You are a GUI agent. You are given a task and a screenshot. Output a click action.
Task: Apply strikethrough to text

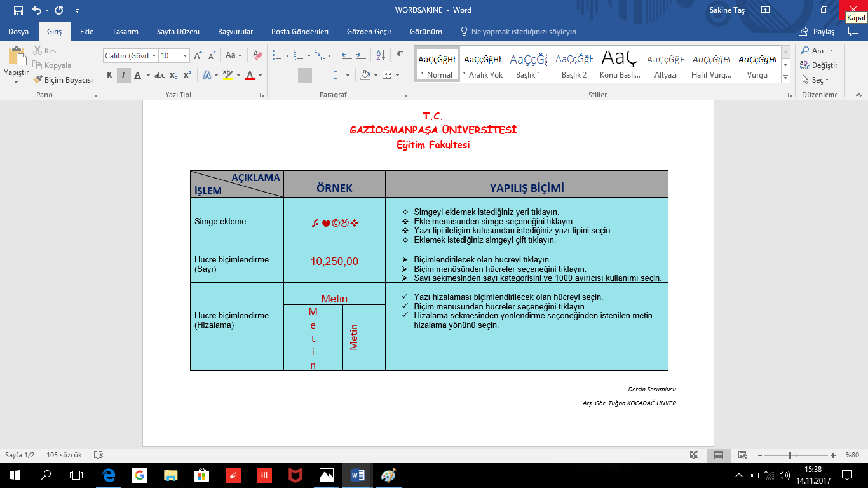pyautogui.click(x=159, y=75)
